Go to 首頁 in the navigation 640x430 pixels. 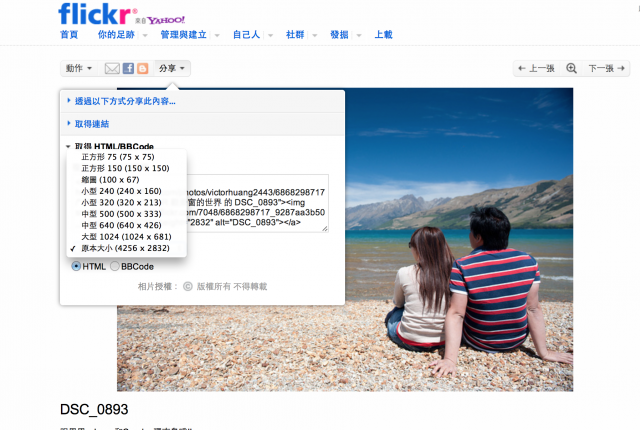pyautogui.click(x=69, y=35)
